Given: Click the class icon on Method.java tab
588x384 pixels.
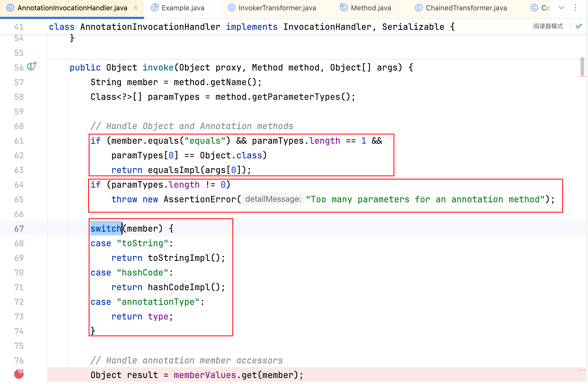Looking at the screenshot, I should point(344,8).
